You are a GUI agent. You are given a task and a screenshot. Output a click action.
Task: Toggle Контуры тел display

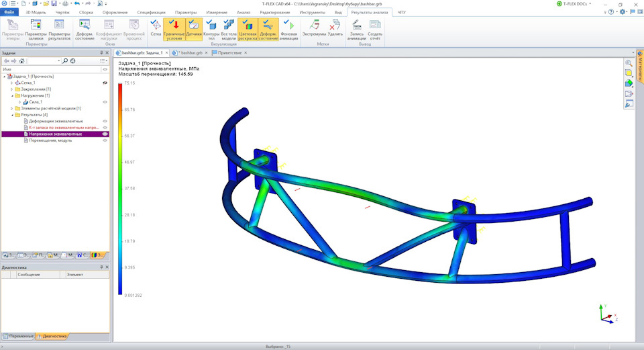(x=211, y=30)
